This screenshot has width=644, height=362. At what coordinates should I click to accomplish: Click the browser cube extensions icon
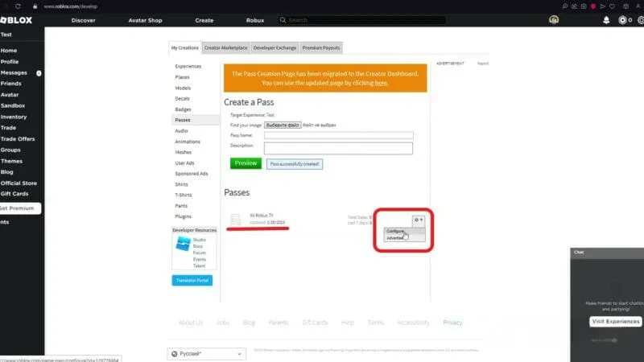coord(625,6)
